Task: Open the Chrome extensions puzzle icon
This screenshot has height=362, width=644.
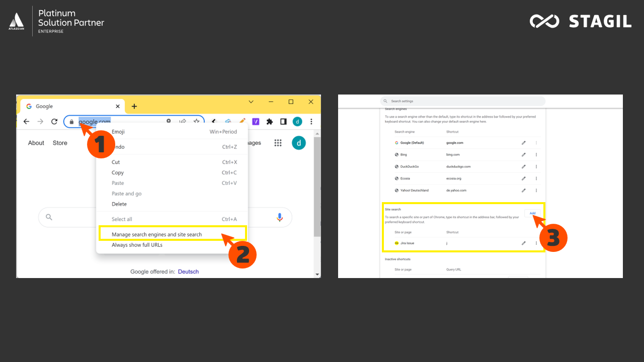Action: pyautogui.click(x=270, y=122)
